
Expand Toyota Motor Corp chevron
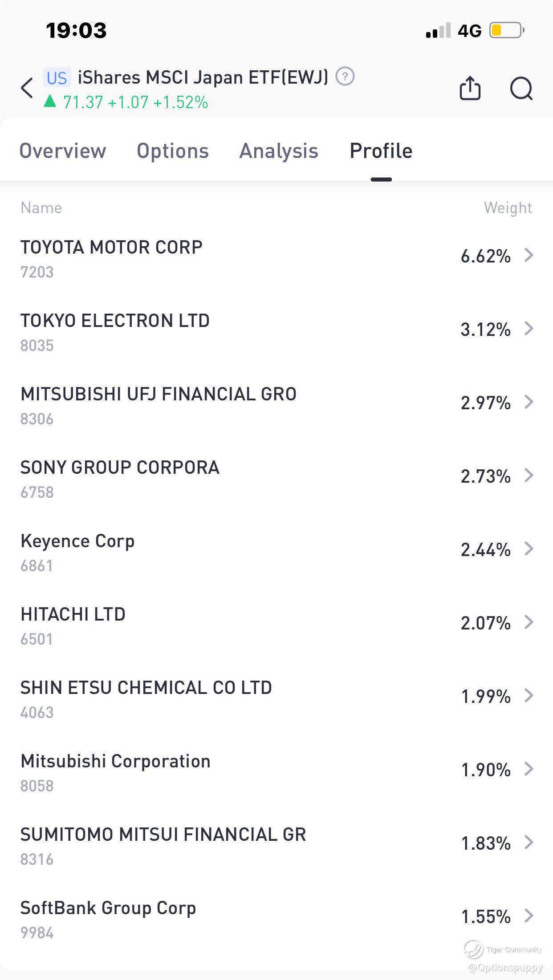(x=529, y=255)
